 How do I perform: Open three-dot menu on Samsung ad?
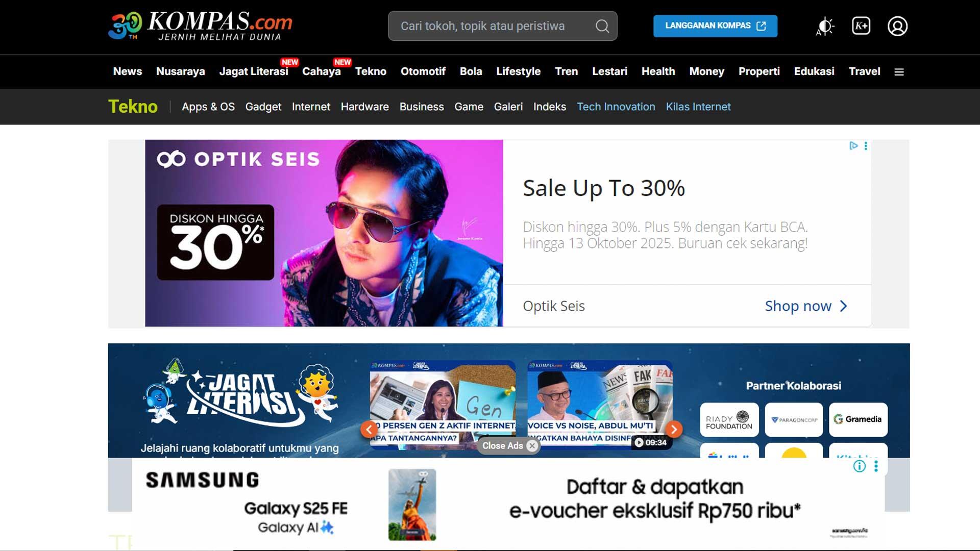click(876, 466)
